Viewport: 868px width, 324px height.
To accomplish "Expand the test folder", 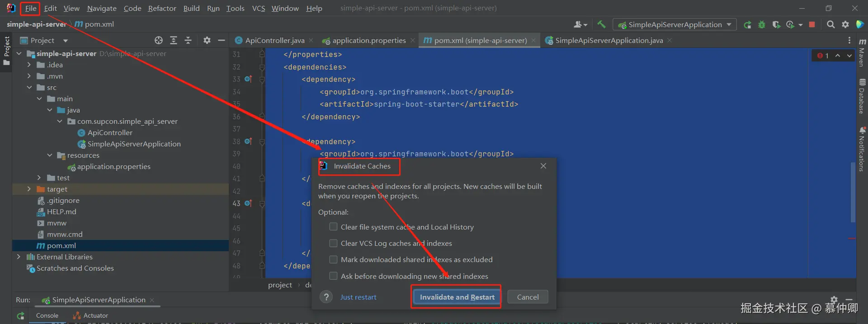I will (39, 178).
